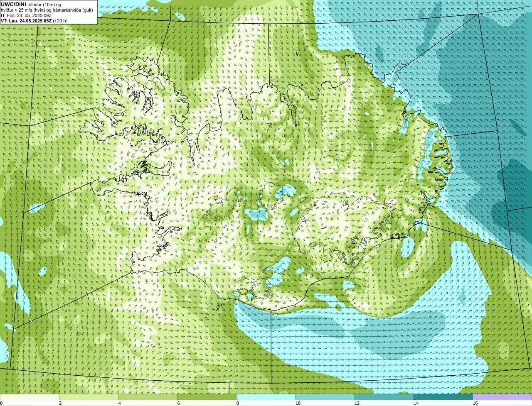Click the legend scale label '12'
This screenshot has width=532, height=406.
coord(357,403)
